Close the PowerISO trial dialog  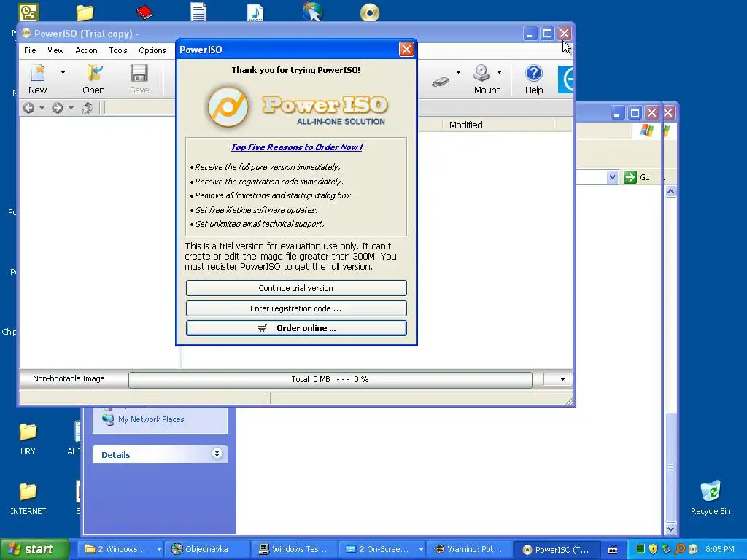tap(406, 50)
